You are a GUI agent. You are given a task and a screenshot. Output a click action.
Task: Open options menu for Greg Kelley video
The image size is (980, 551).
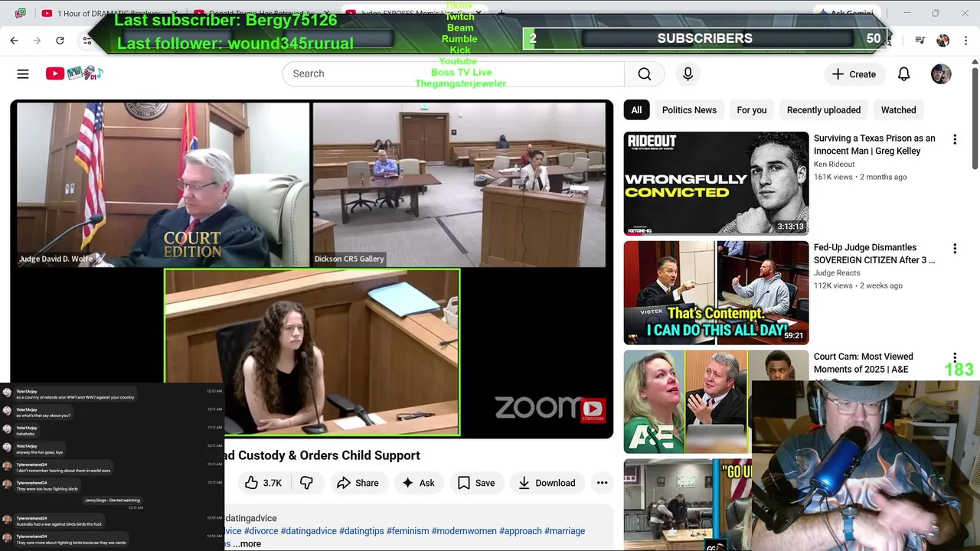(x=954, y=139)
